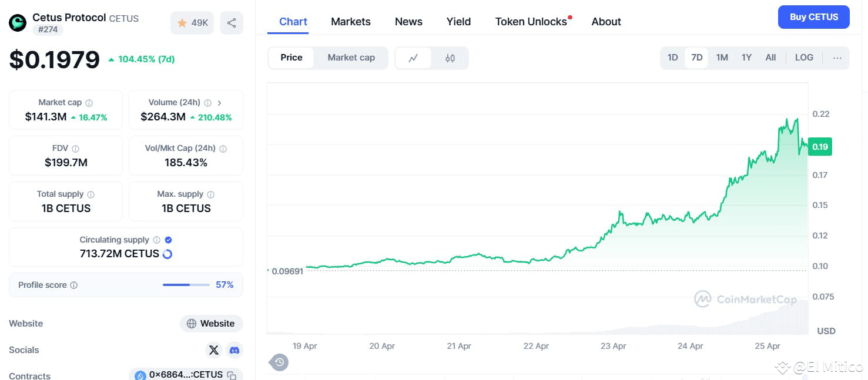Image resolution: width=868 pixels, height=380 pixels.
Task: Select the Price chart toggle
Action: pos(291,58)
